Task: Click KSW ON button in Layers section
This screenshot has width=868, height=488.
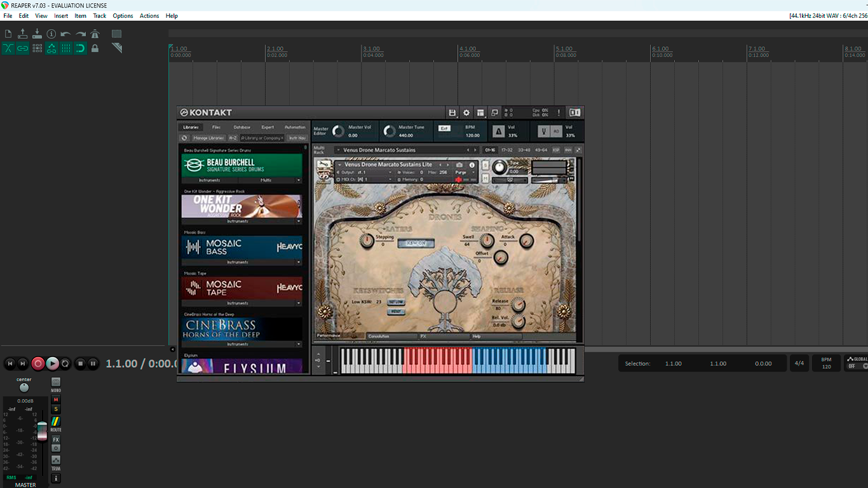Action: pyautogui.click(x=416, y=243)
